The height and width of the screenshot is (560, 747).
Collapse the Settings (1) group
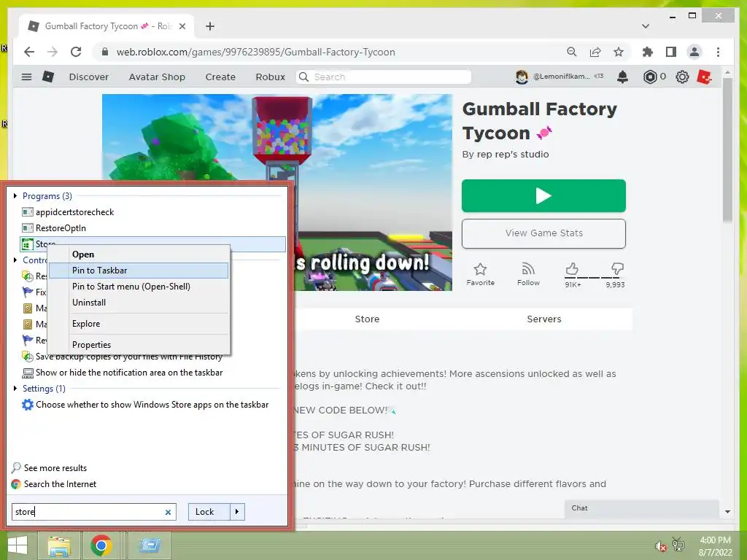15,388
